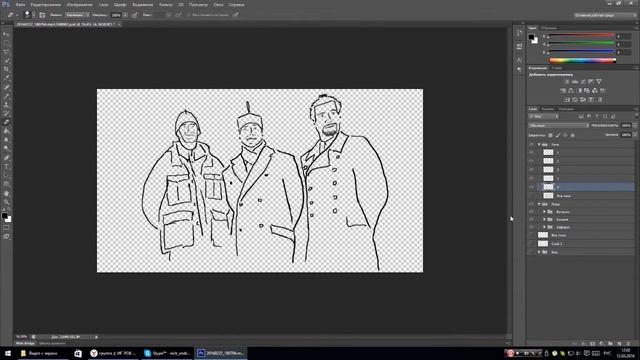The height and width of the screenshot is (360, 640).
Task: Show the Все лица layer
Action: coord(531,235)
